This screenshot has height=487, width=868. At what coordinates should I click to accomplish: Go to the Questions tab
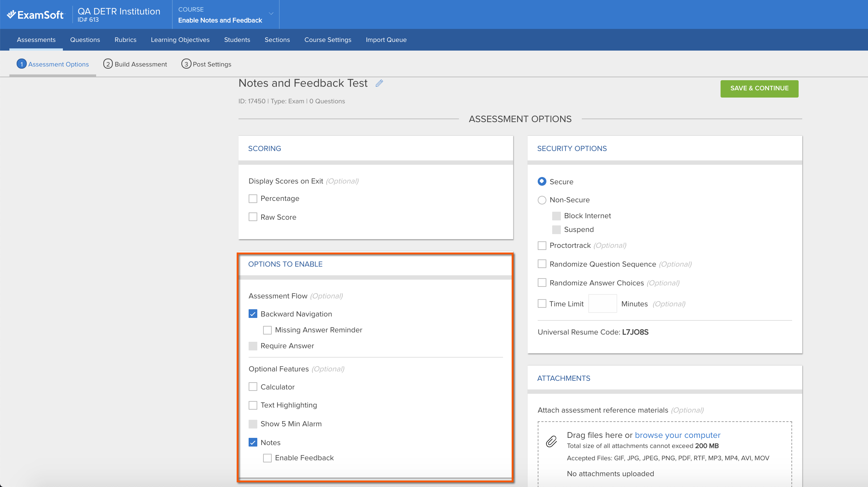tap(85, 40)
